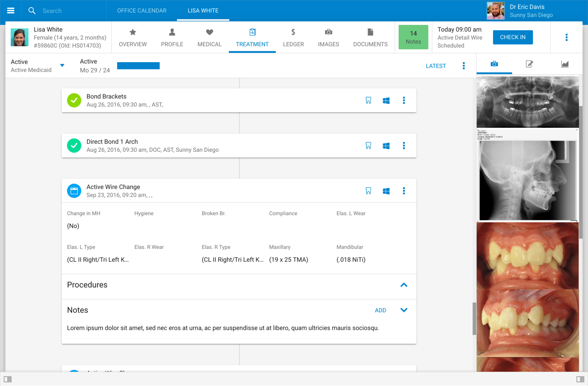Open patient header more options menu
This screenshot has height=386, width=588.
point(566,37)
